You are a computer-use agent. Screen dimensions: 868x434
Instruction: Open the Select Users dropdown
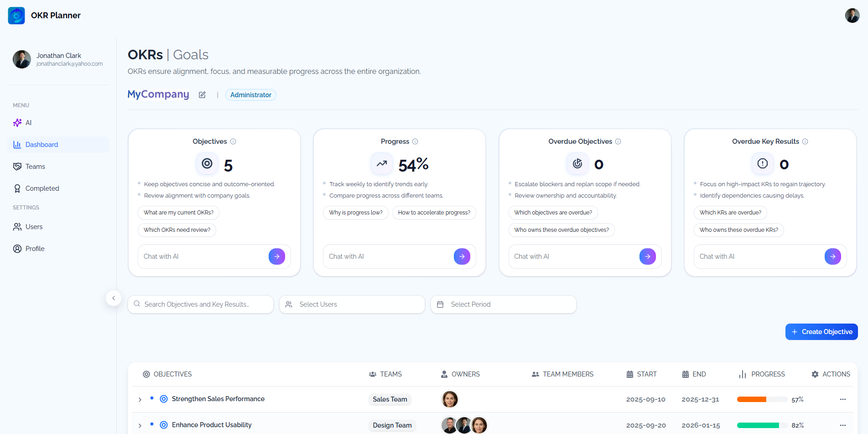(x=352, y=304)
